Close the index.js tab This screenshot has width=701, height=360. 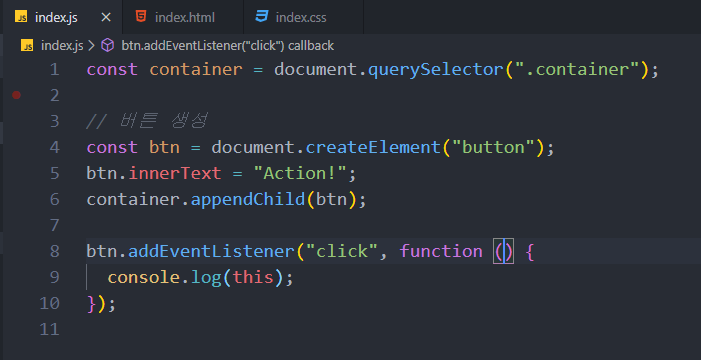pyautogui.click(x=106, y=17)
